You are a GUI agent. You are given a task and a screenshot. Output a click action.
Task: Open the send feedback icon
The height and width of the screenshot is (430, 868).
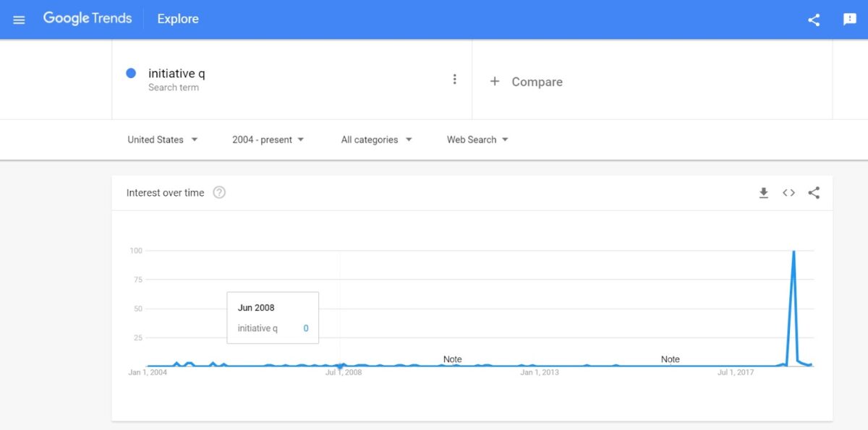850,20
